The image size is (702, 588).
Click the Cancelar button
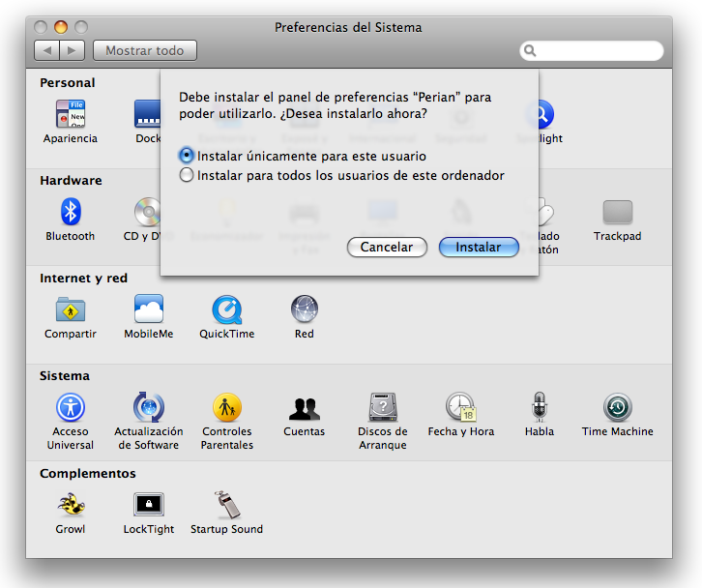[x=387, y=248]
